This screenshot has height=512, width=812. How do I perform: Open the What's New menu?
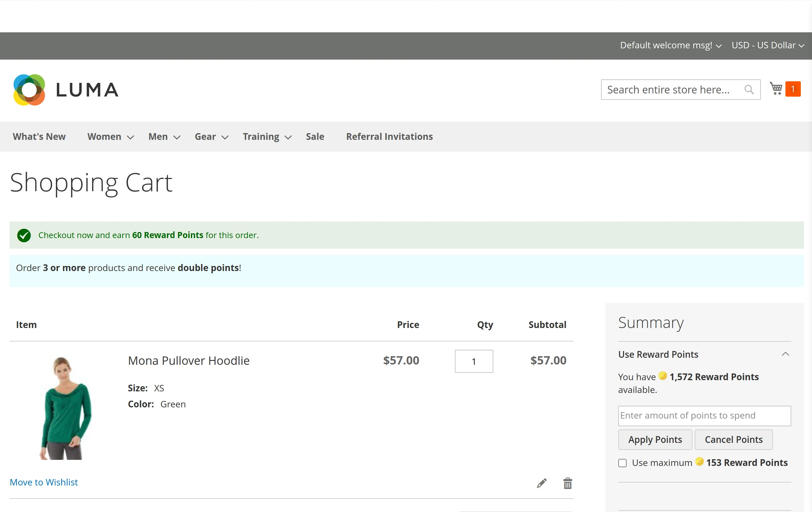click(39, 137)
